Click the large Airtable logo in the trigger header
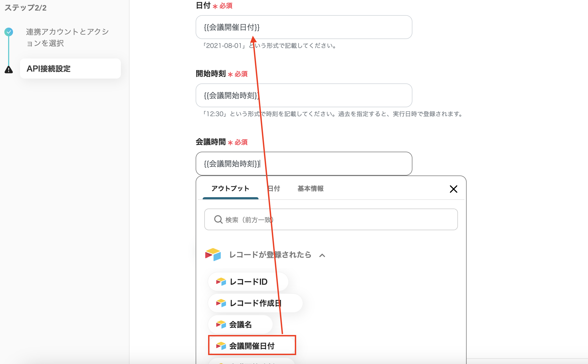588x364 pixels. pos(213,255)
